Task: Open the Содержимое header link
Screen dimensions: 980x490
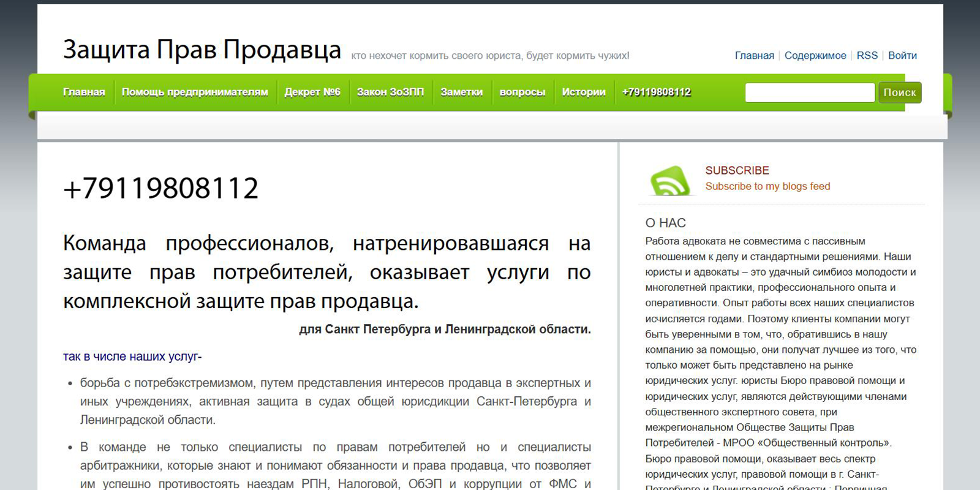Action: pyautogui.click(x=815, y=56)
